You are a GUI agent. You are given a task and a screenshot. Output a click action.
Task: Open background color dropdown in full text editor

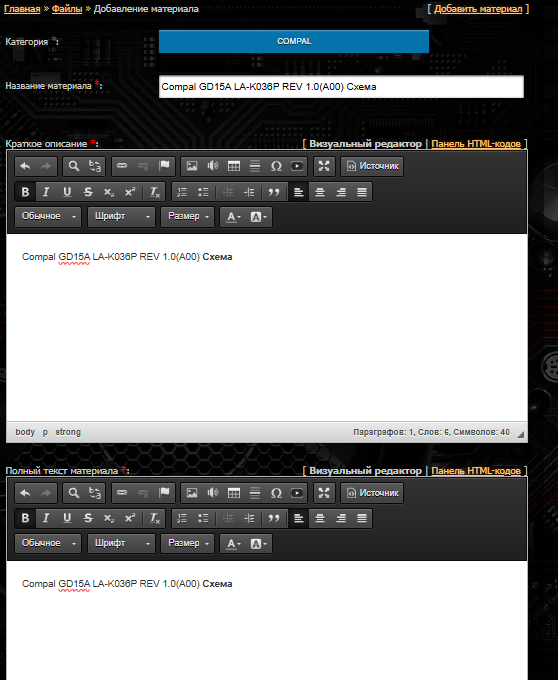point(259,543)
